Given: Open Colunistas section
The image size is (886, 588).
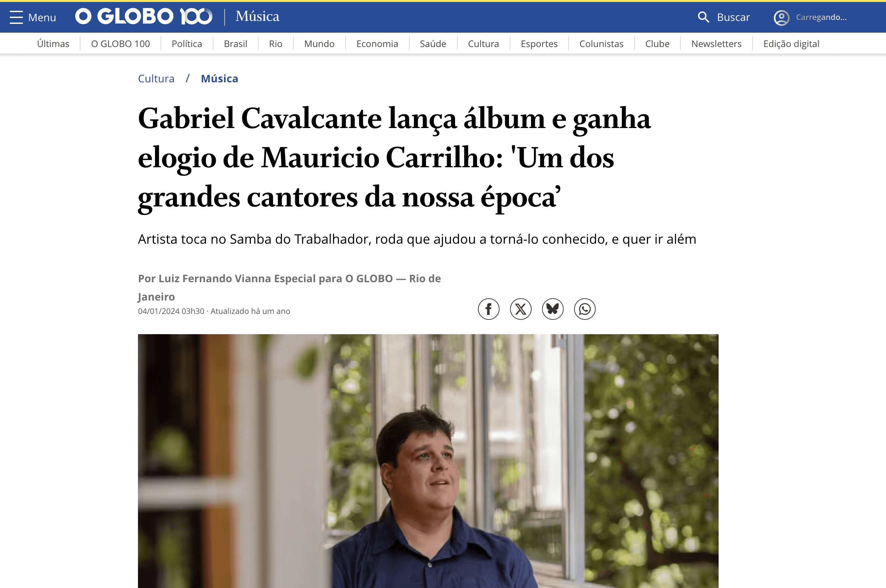Looking at the screenshot, I should (601, 44).
